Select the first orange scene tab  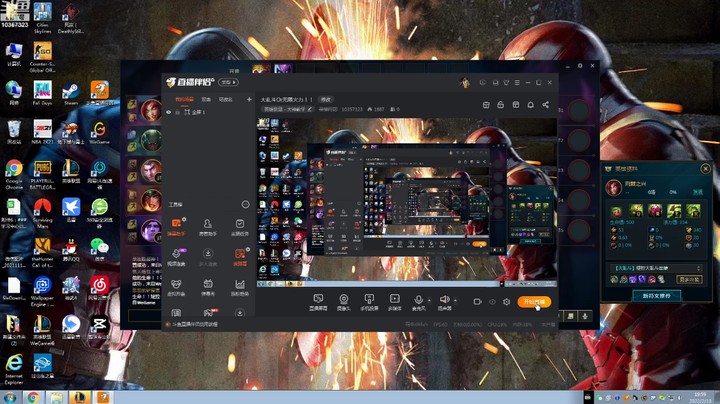coord(185,99)
